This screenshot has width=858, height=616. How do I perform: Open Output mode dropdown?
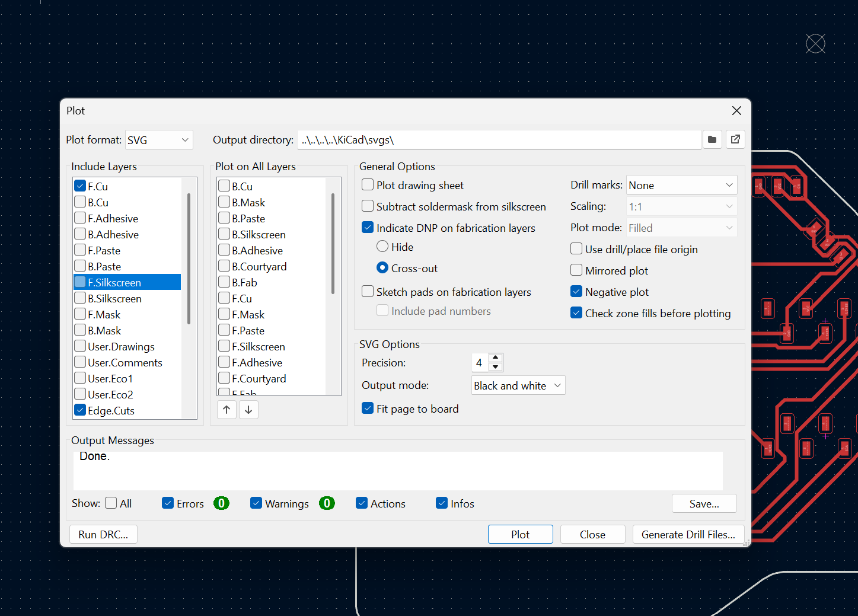(518, 385)
